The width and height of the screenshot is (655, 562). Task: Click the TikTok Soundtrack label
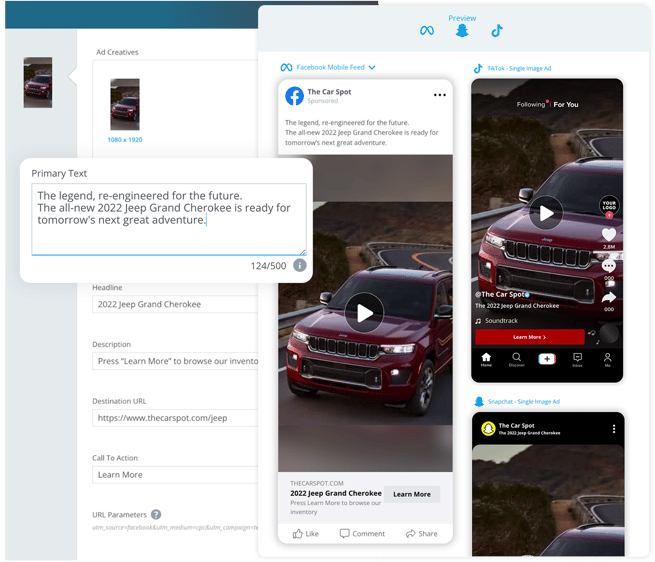(x=501, y=320)
